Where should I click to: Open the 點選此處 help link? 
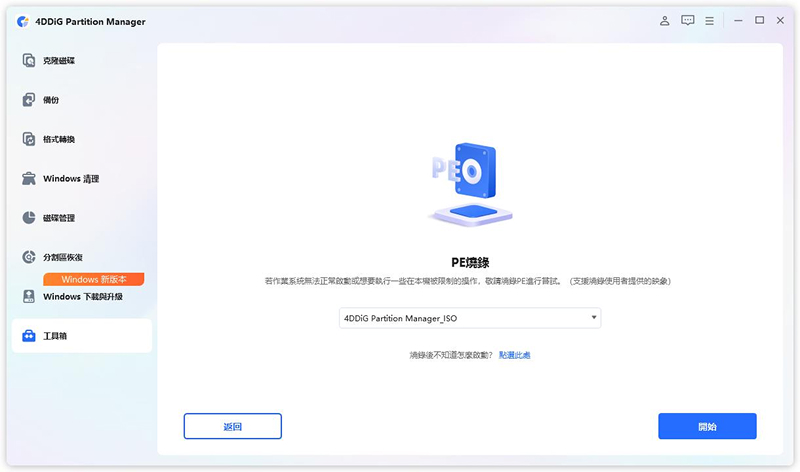(514, 355)
